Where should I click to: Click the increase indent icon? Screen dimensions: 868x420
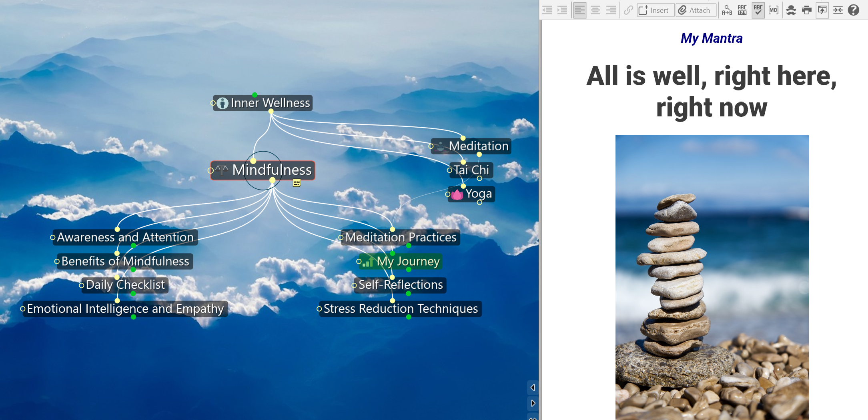(562, 10)
